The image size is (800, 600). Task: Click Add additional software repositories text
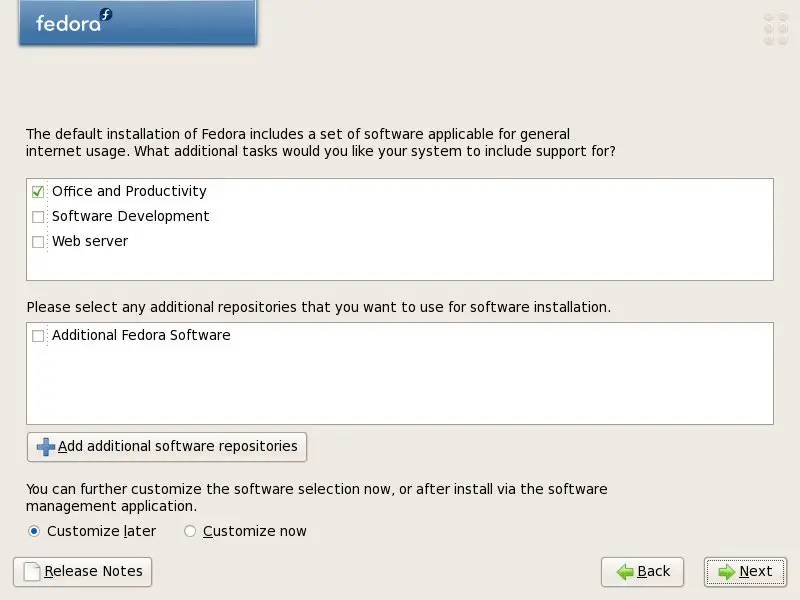[178, 446]
